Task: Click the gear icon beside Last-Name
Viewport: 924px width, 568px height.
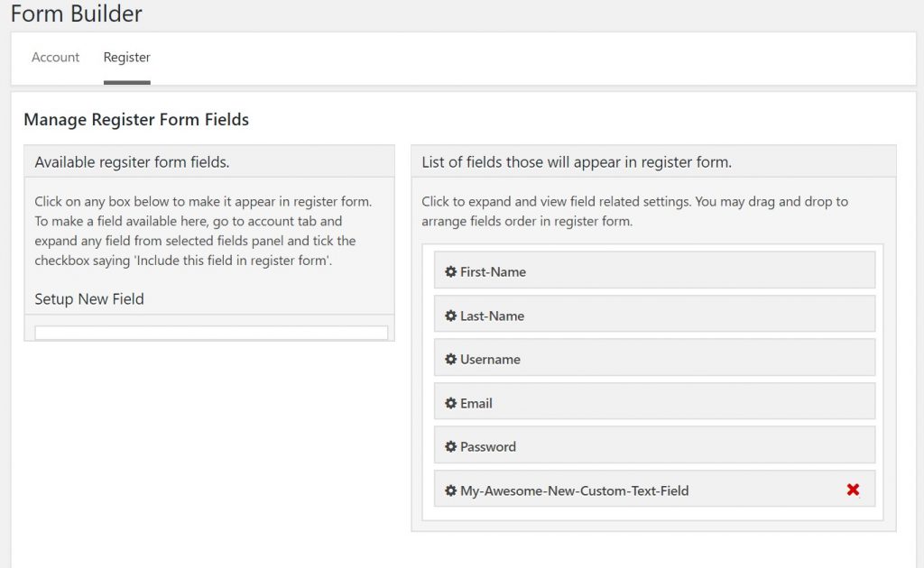Action: pyautogui.click(x=451, y=316)
